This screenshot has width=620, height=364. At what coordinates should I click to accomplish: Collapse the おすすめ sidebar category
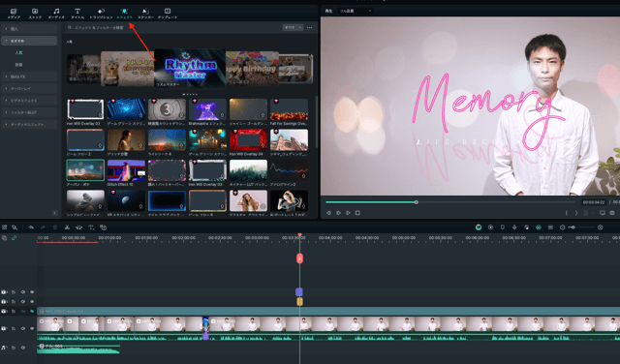(x=29, y=41)
